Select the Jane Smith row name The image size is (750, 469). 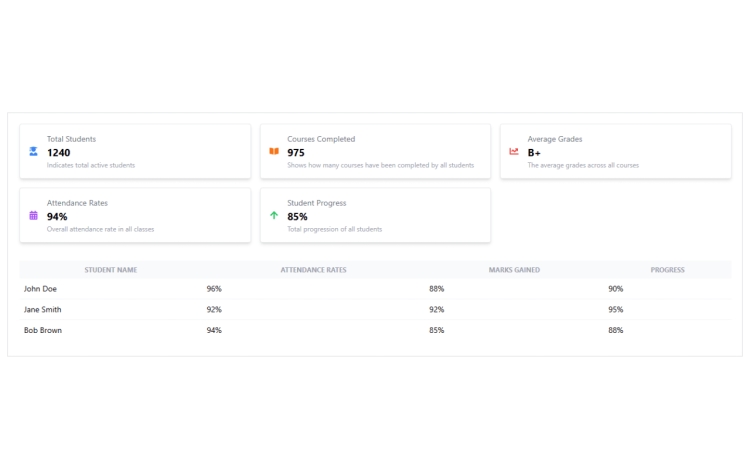click(43, 309)
